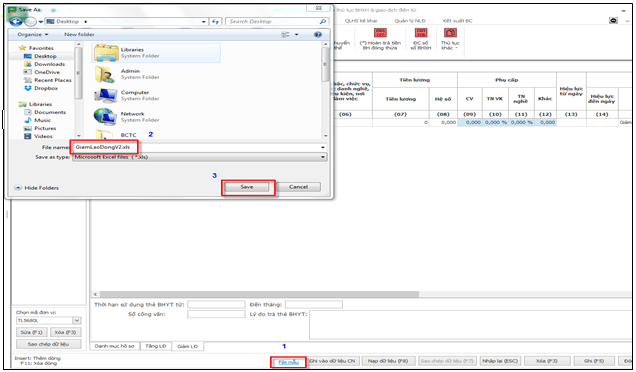Click the Nạp dữ liệu (F8) button

pyautogui.click(x=388, y=361)
